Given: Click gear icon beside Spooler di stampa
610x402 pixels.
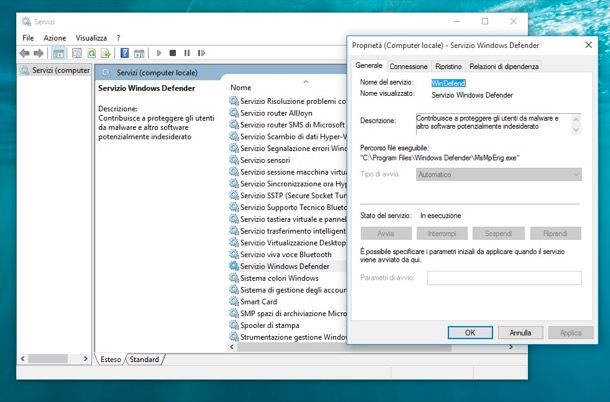Looking at the screenshot, I should (x=234, y=325).
